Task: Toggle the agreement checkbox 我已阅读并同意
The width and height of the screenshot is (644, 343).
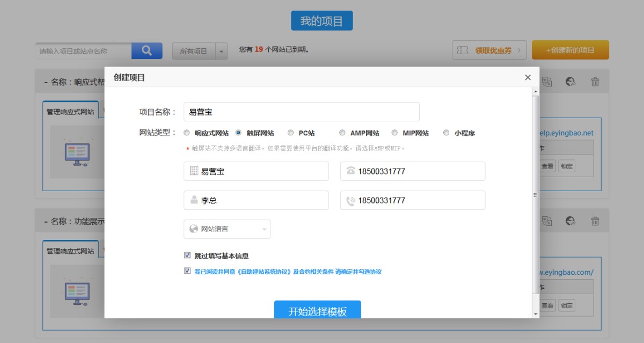Action: [187, 271]
